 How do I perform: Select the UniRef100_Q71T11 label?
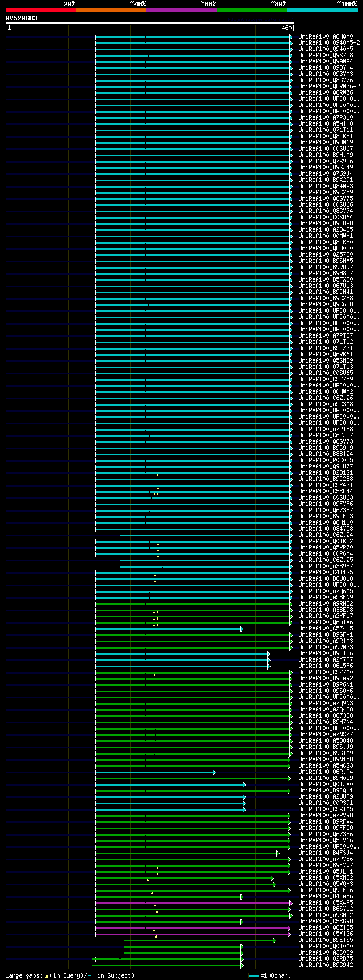[x=325, y=130]
